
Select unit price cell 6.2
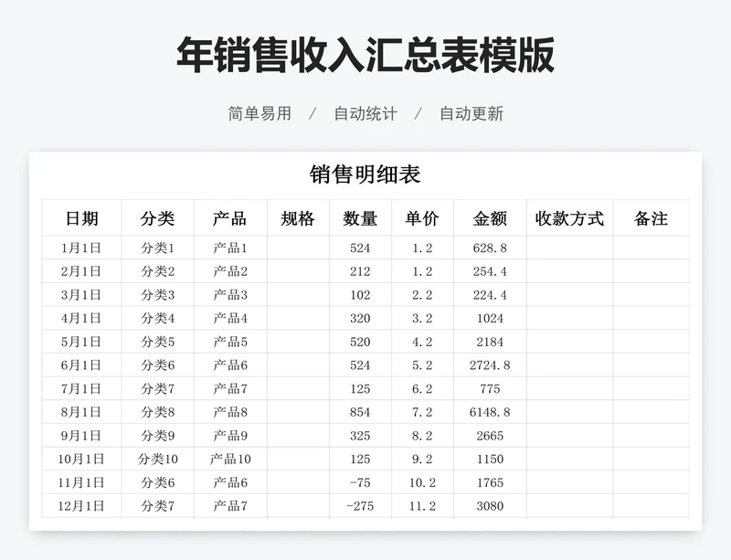point(422,388)
